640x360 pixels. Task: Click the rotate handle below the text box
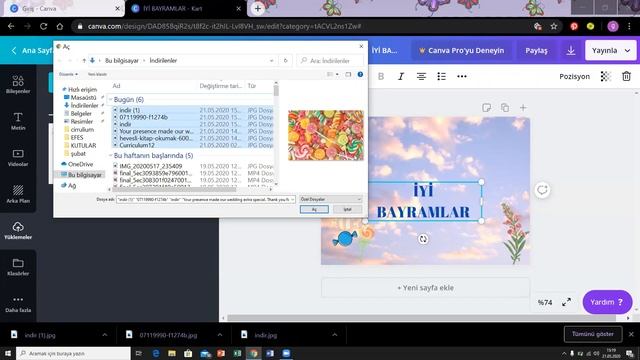[x=423, y=239]
